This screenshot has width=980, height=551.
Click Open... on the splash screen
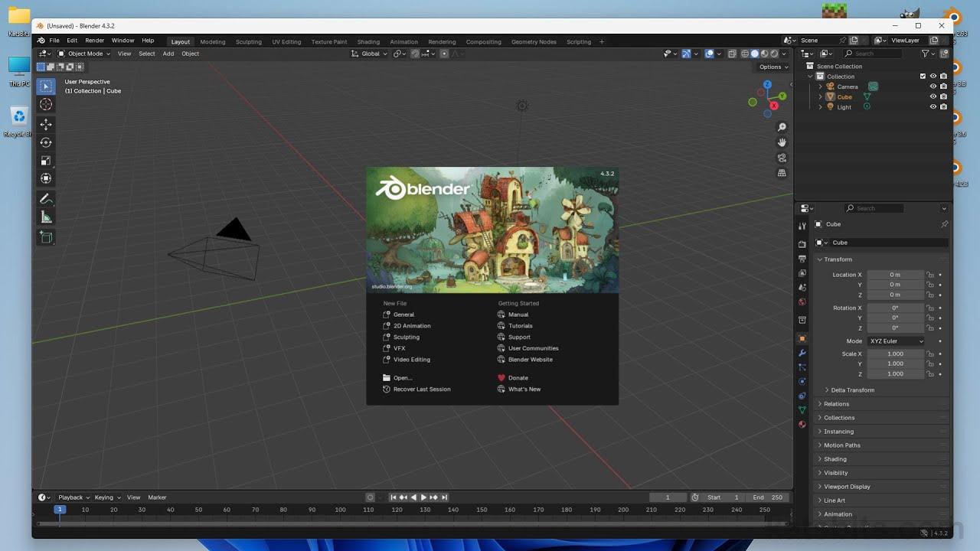(x=403, y=377)
